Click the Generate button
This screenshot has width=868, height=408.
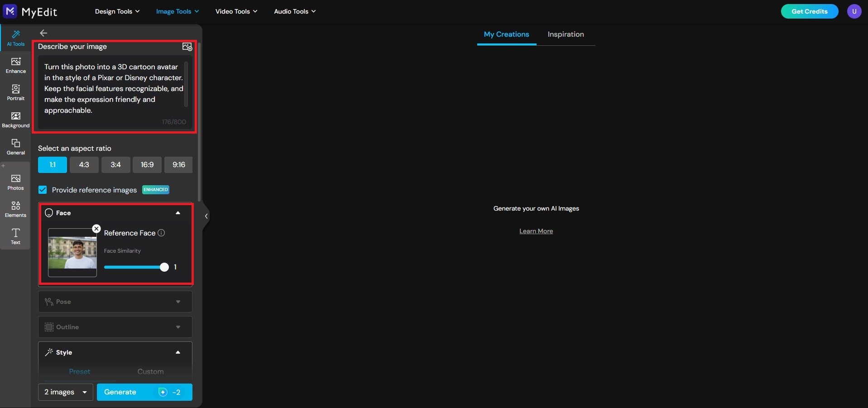click(144, 392)
